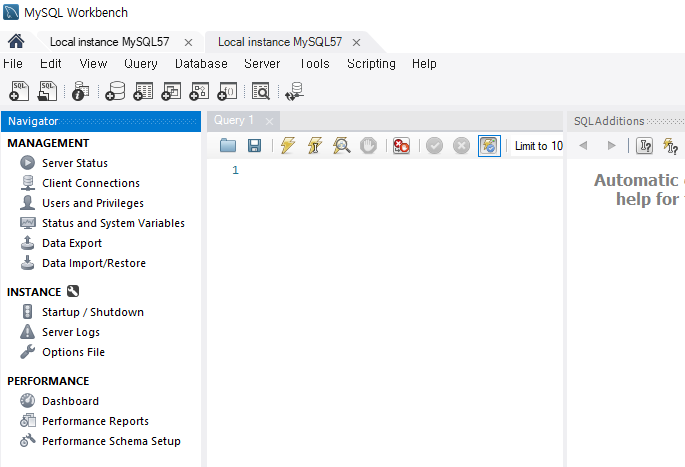The width and height of the screenshot is (685, 467).
Task: Open the Help menu
Action: pos(424,64)
